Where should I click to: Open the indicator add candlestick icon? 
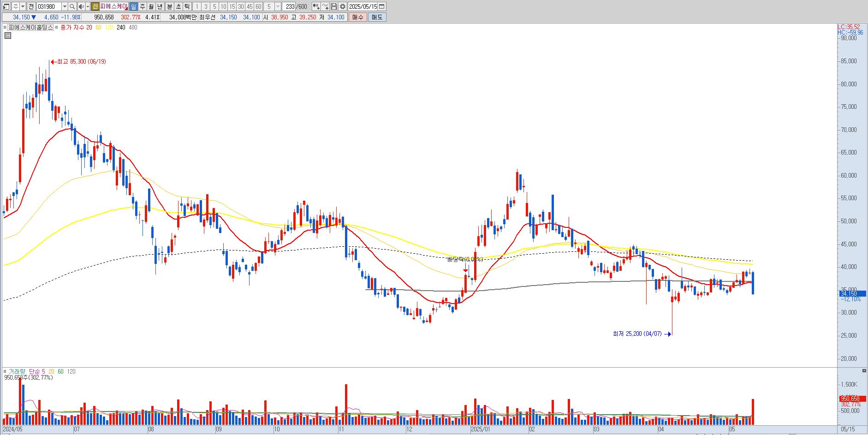click(316, 6)
